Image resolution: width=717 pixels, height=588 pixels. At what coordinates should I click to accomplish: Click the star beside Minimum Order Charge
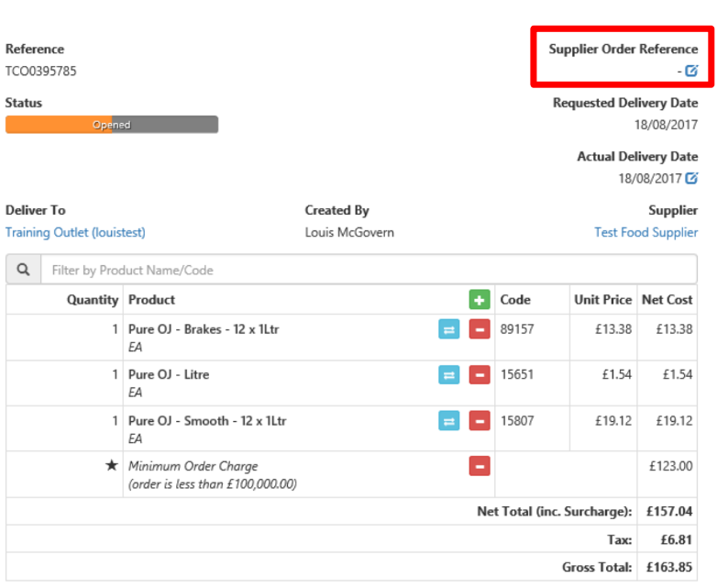click(x=111, y=466)
